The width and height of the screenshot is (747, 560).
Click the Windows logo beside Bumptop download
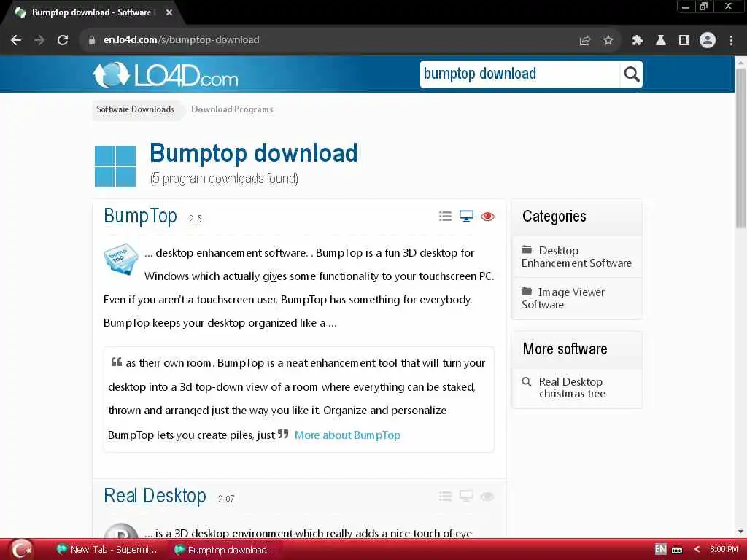coord(115,166)
